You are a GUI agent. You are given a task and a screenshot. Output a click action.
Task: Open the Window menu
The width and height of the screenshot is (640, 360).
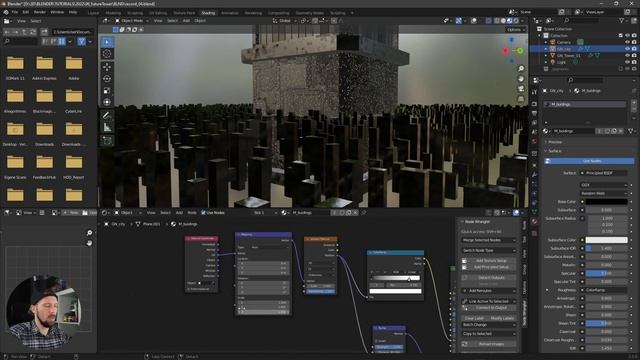pos(57,12)
